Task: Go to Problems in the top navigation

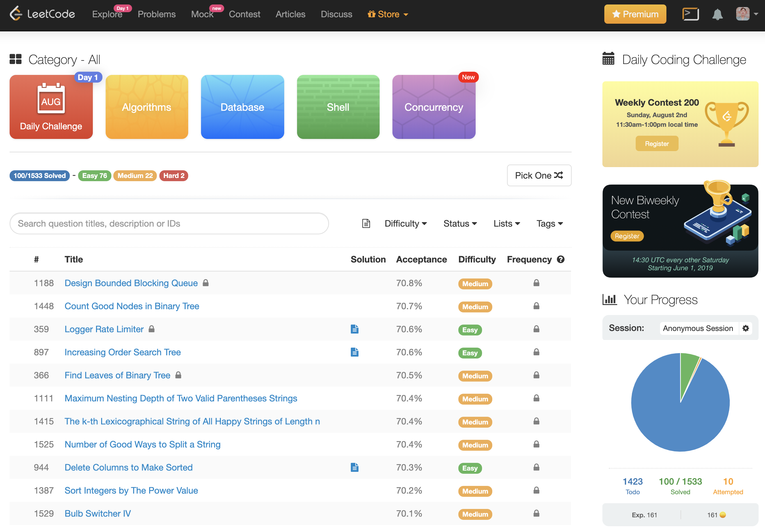Action: [157, 14]
